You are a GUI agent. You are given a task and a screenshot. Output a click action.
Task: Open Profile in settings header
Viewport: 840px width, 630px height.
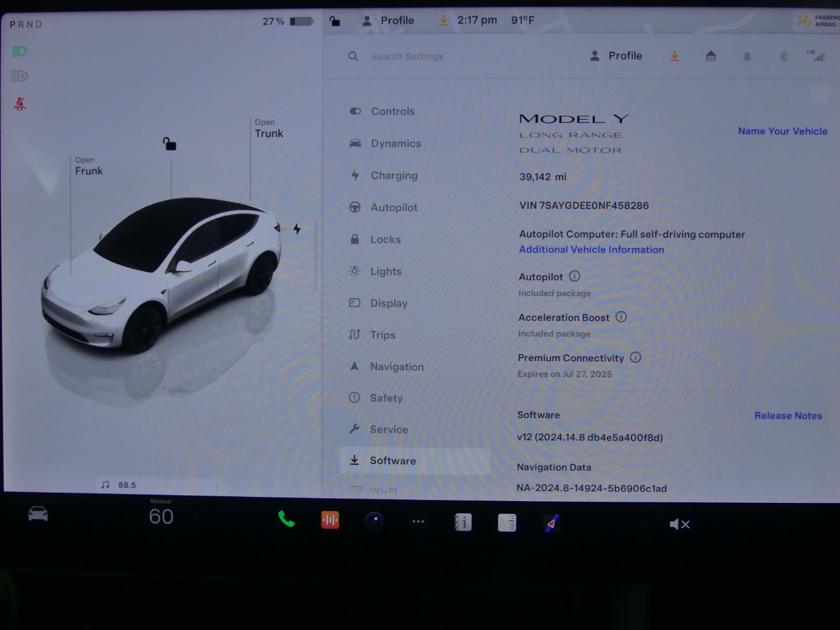point(616,56)
